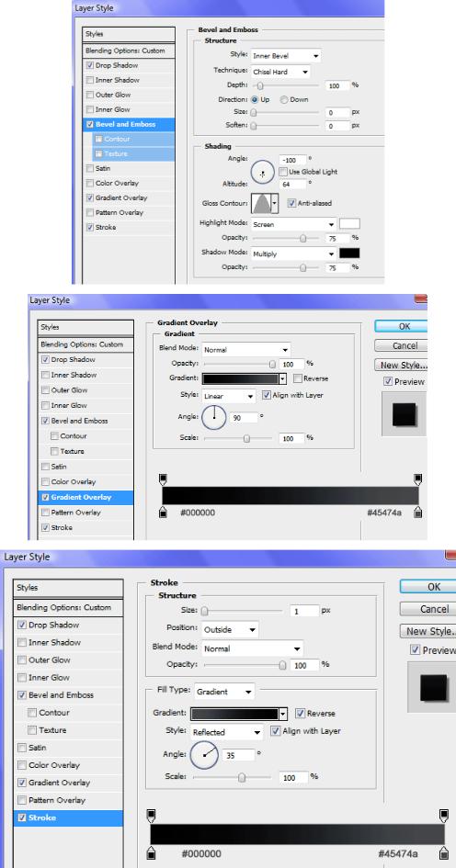456x868 pixels.
Task: Select left opacity stop above Stroke gradient bar
Action: (x=151, y=816)
